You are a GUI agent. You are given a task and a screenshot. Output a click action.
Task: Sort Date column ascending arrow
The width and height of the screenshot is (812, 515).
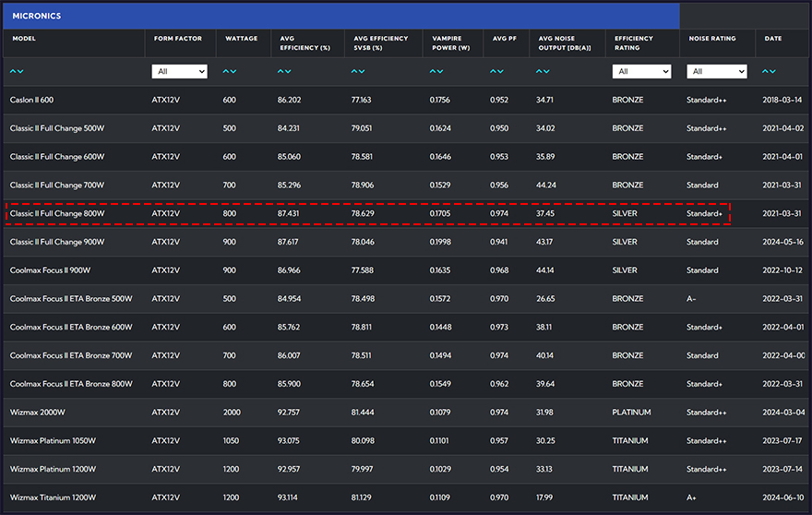[765, 71]
